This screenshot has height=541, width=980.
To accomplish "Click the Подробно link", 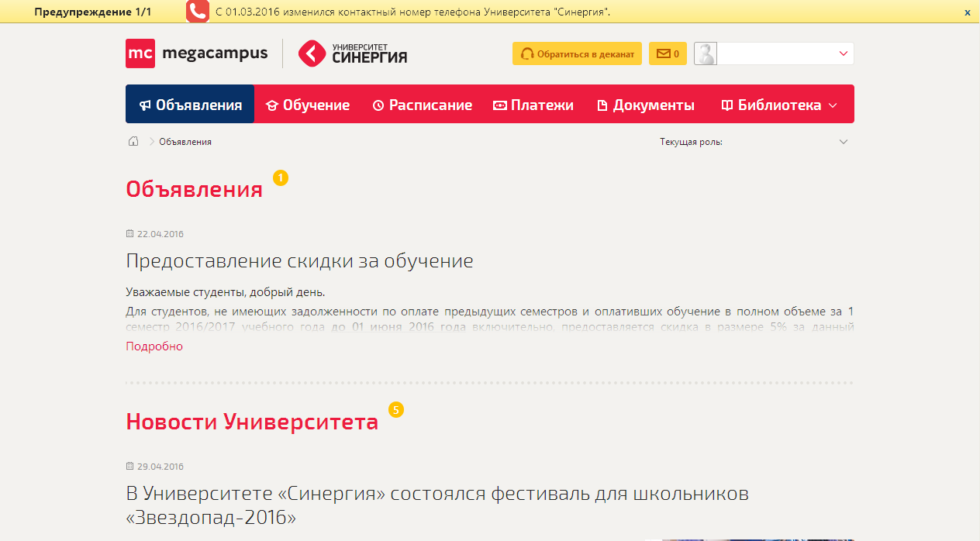I will (154, 346).
